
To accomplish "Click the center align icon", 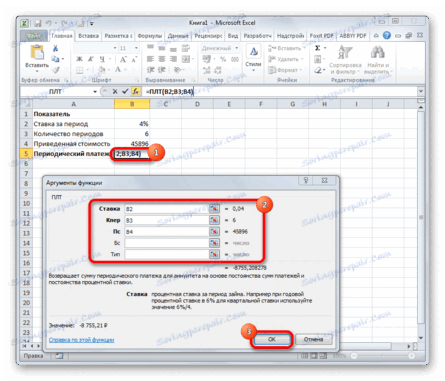I will tap(162, 59).
